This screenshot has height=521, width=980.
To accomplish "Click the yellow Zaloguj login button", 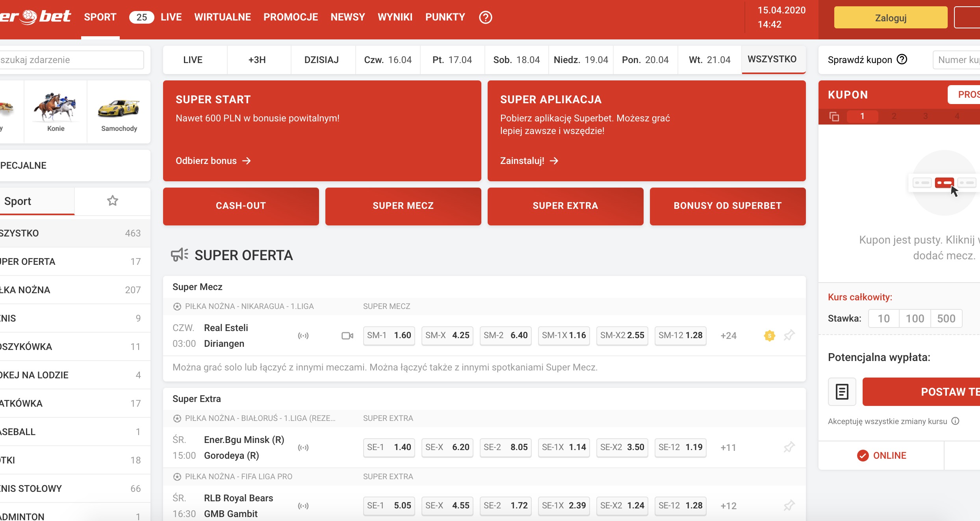I will [x=891, y=18].
